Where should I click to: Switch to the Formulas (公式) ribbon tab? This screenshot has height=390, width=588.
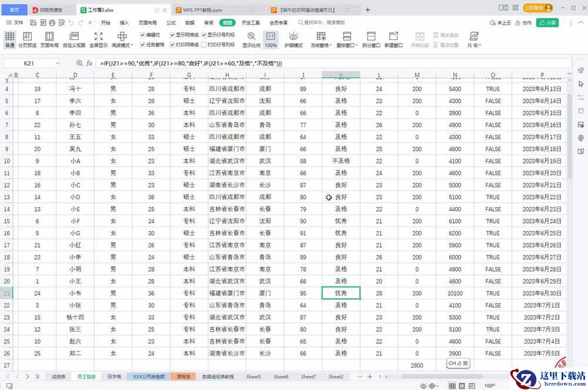171,23
